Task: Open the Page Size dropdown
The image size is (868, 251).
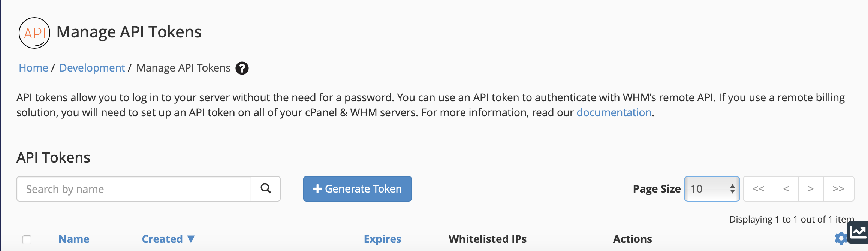Action: pos(712,189)
